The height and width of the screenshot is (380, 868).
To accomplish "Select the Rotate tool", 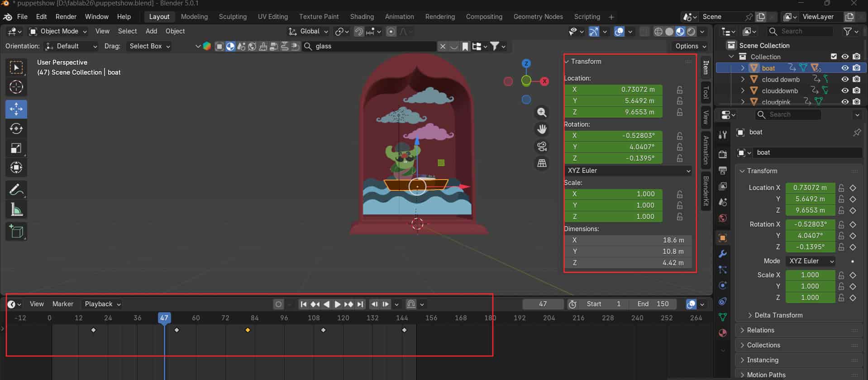I will pyautogui.click(x=16, y=128).
